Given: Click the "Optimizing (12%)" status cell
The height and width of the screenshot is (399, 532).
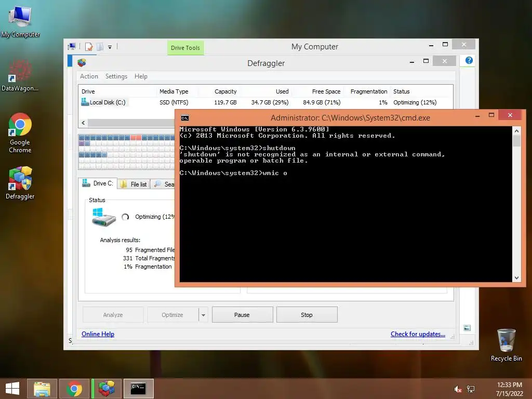Looking at the screenshot, I should (415, 102).
